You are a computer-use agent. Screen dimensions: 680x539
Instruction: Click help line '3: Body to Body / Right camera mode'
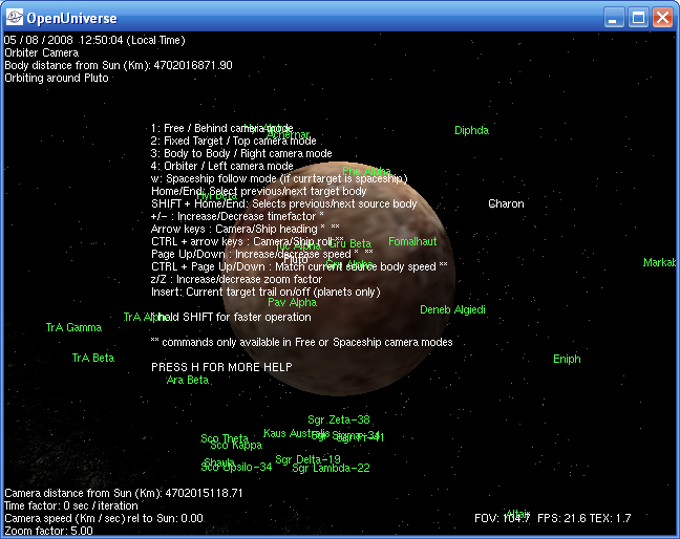point(241,154)
